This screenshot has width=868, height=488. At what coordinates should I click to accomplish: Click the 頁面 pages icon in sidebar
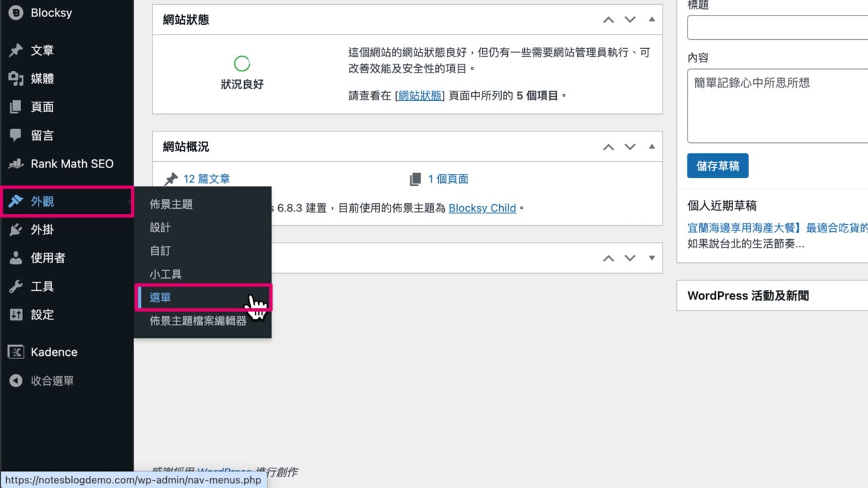click(16, 107)
